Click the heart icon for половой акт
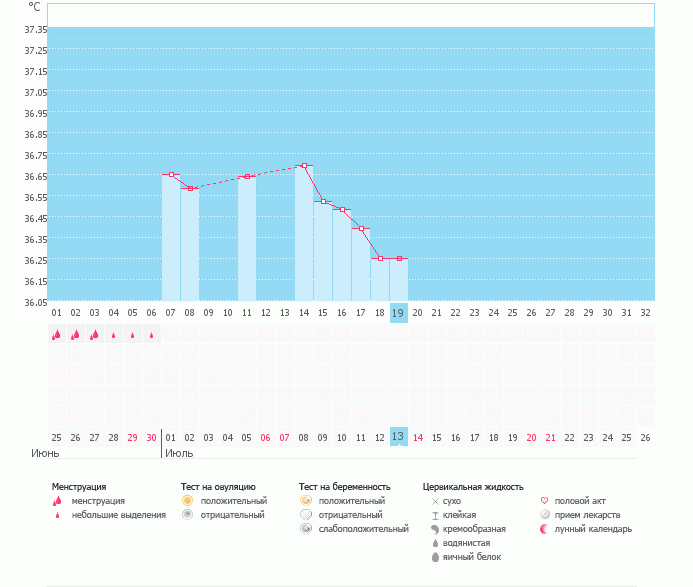 pyautogui.click(x=544, y=500)
